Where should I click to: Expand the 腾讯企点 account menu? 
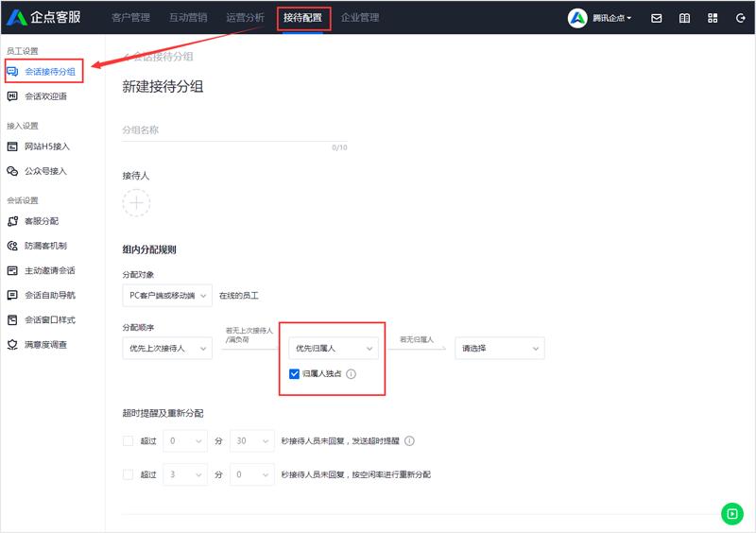pos(611,18)
